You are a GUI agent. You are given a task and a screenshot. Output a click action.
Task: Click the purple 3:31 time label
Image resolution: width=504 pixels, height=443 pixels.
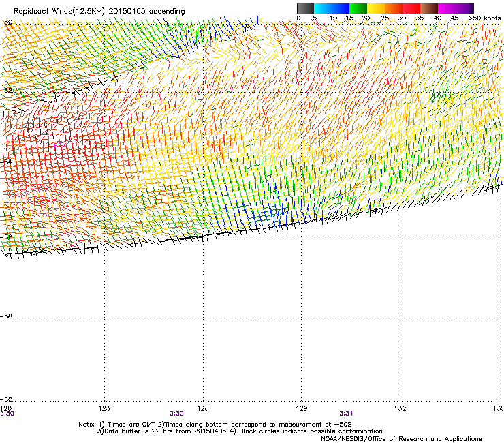click(346, 414)
